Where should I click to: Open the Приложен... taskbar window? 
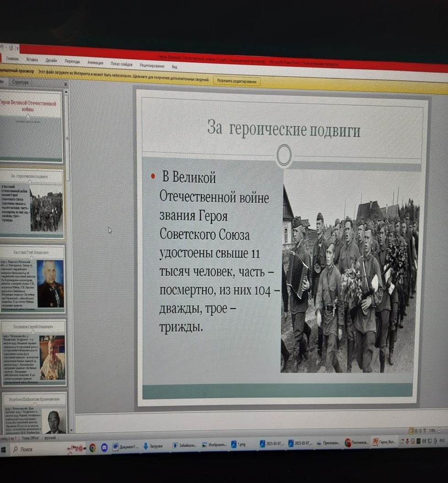(x=328, y=443)
